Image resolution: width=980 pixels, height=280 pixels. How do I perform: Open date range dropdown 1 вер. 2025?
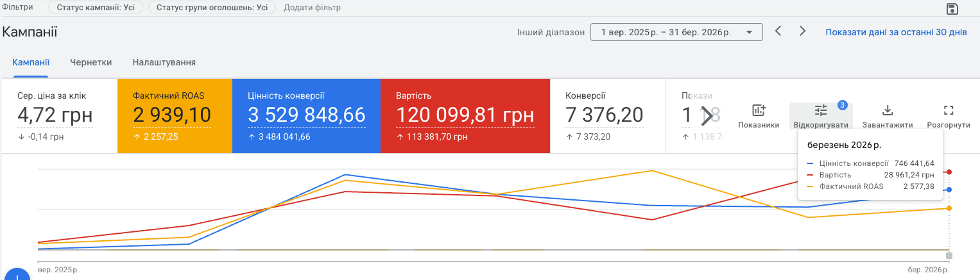[676, 32]
